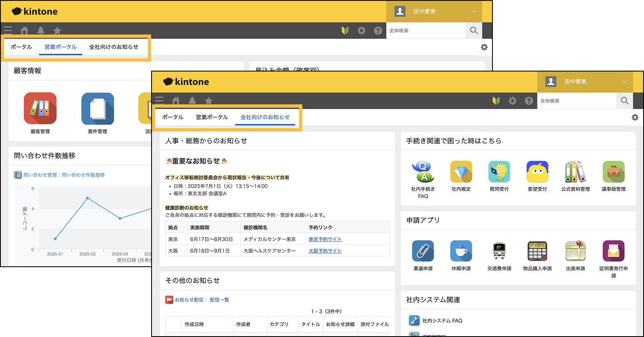Open the 顧客管理 app in back window
This screenshot has width=644, height=337.
[x=40, y=109]
